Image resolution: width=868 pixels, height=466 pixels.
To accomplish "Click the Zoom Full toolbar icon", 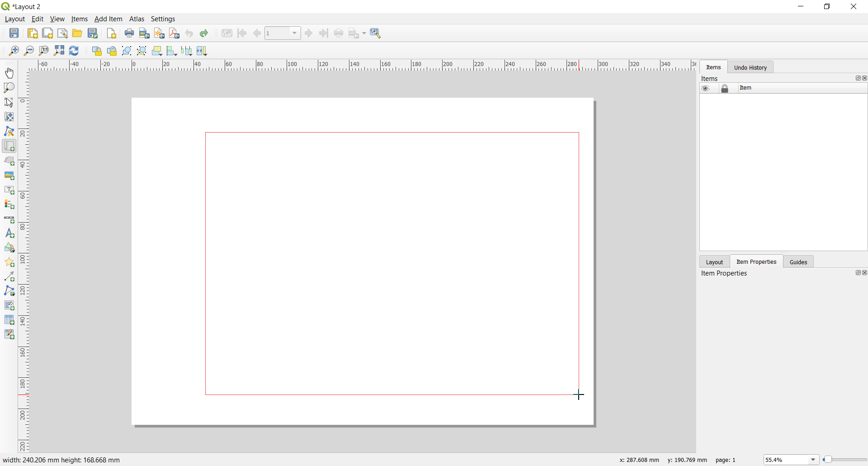I will pos(59,51).
